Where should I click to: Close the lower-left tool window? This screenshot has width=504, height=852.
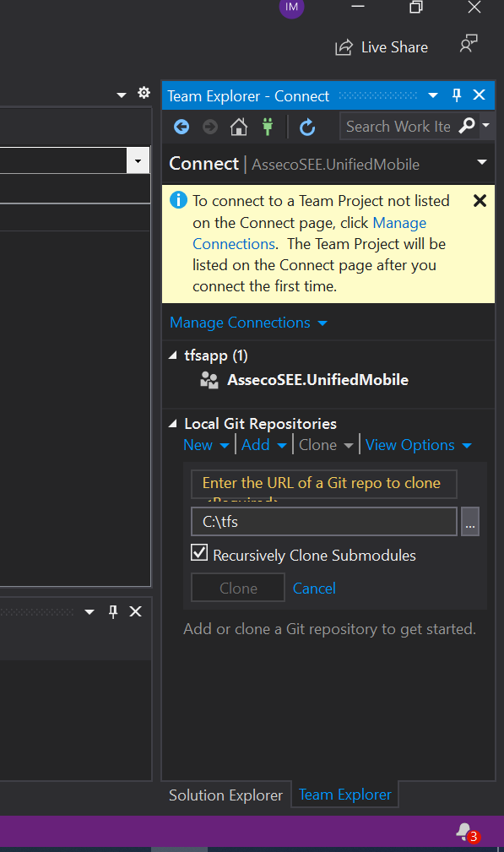[x=135, y=612]
